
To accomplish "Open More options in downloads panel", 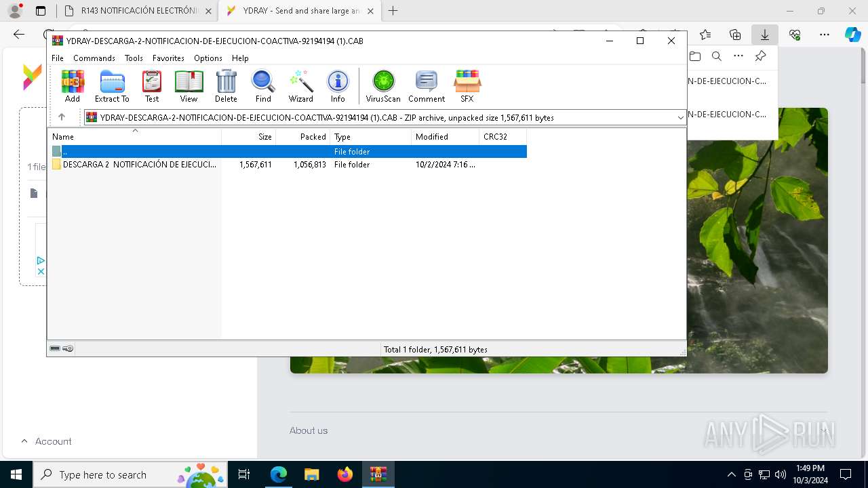I will [738, 56].
